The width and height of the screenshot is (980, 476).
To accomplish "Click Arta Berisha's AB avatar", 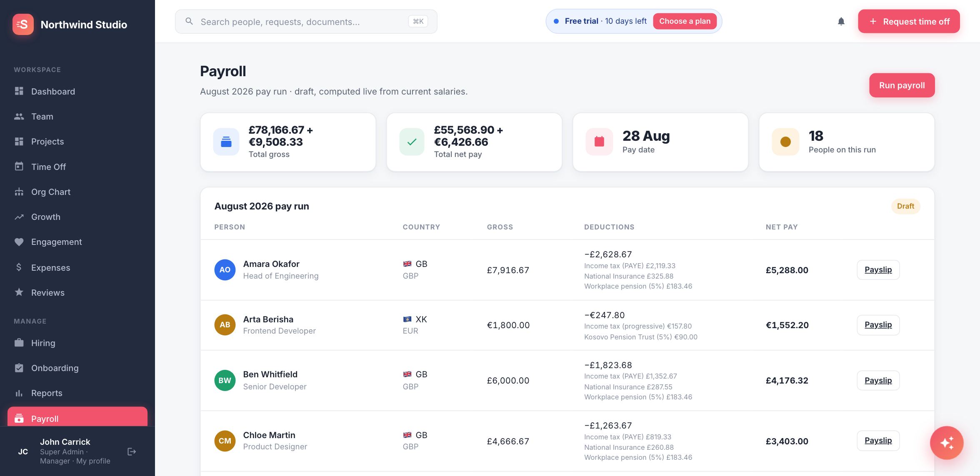I will [x=225, y=325].
